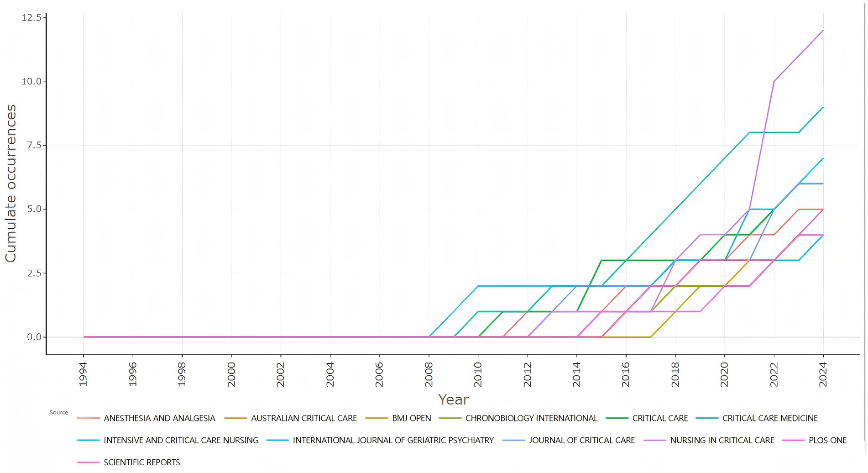The image size is (868, 473).
Task: Select the SCIENTIFIC REPORTS legend entry
Action: click(x=129, y=462)
